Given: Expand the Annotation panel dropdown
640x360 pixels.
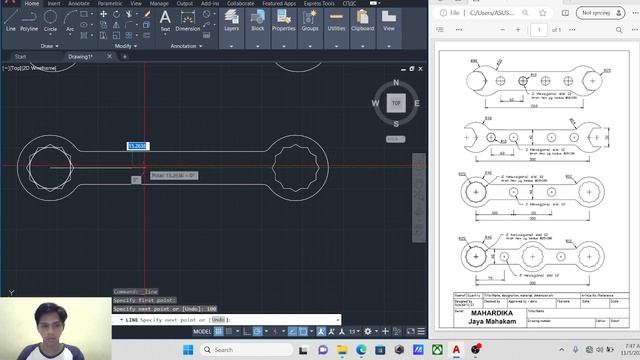Looking at the screenshot, I should pos(186,46).
